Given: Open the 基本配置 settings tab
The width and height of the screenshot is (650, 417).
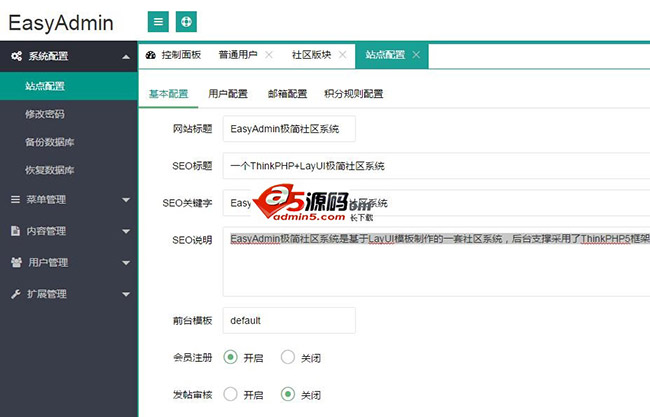Looking at the screenshot, I should click(x=168, y=94).
